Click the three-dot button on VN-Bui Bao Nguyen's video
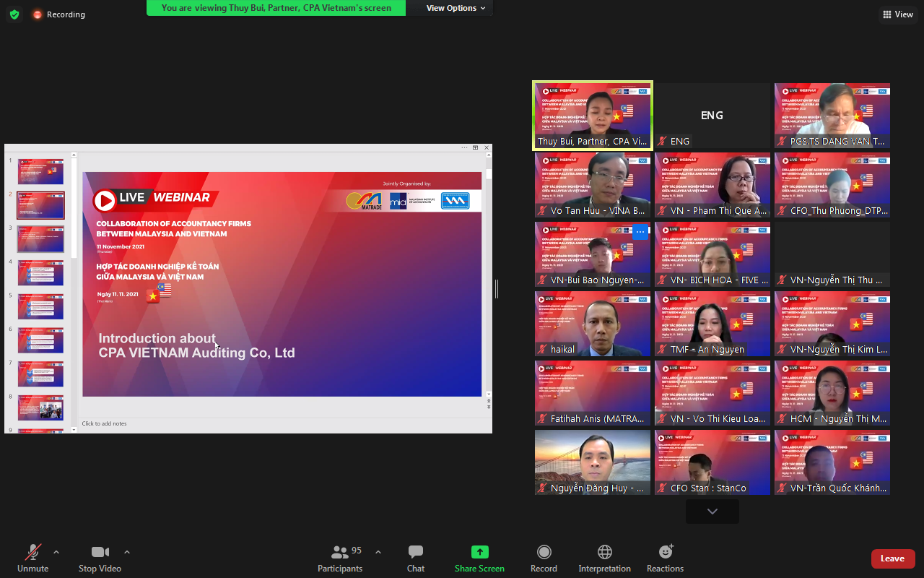This screenshot has height=578, width=924. [640, 232]
